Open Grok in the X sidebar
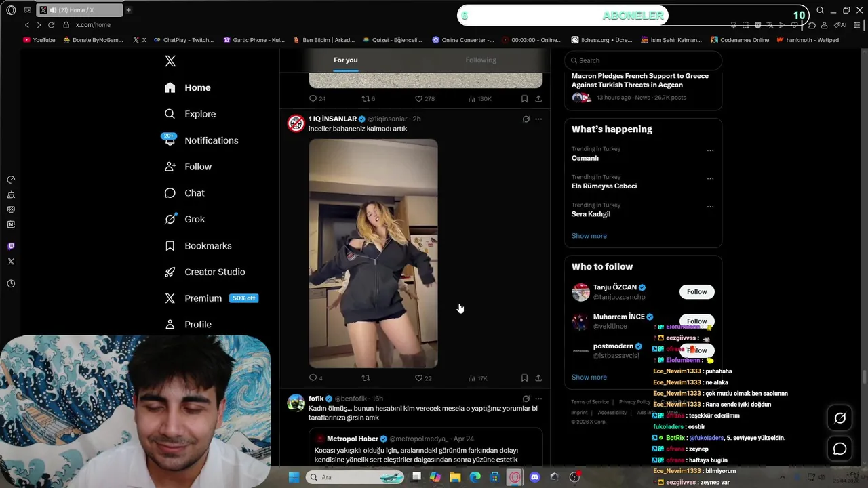868x488 pixels. [x=184, y=219]
